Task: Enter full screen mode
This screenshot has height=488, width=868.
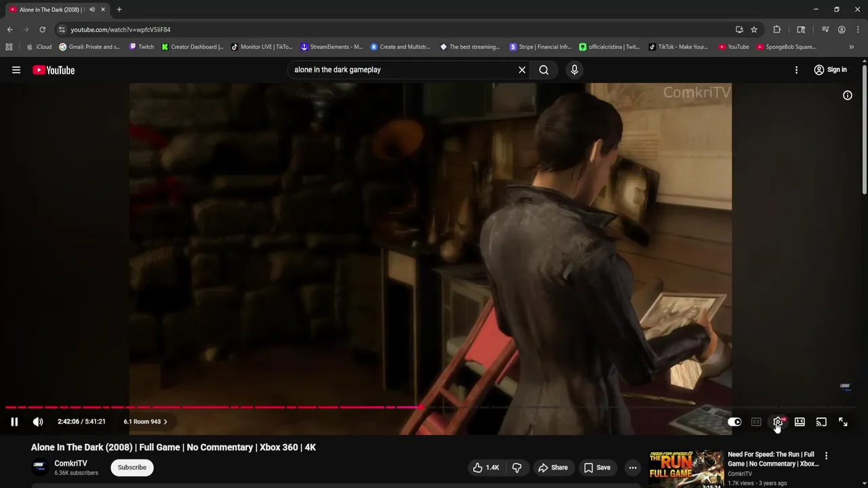Action: click(x=843, y=422)
